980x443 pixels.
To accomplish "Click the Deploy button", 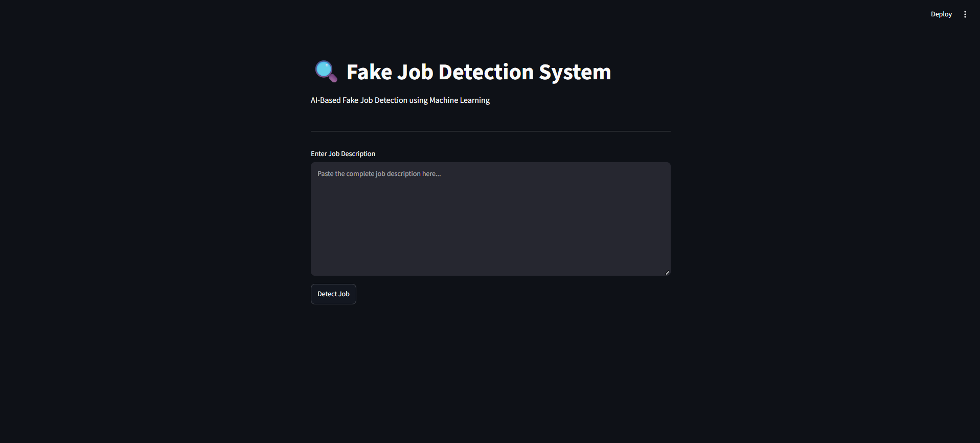I will (941, 14).
